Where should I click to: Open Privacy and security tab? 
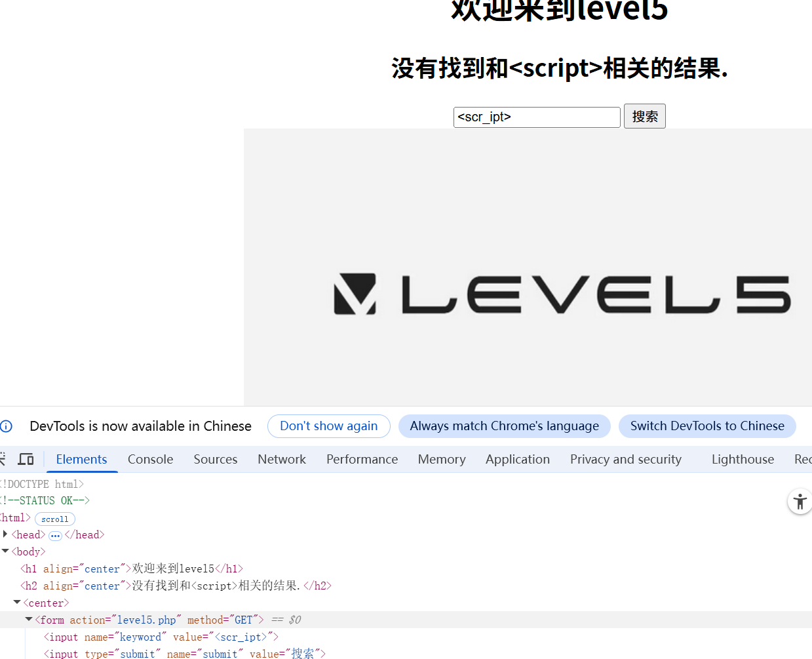point(626,459)
